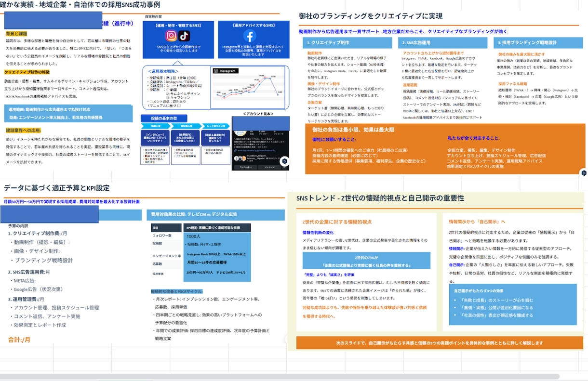Click the メッセージ button in the account sample
Screen dimensions: 588x381
tap(269, 167)
